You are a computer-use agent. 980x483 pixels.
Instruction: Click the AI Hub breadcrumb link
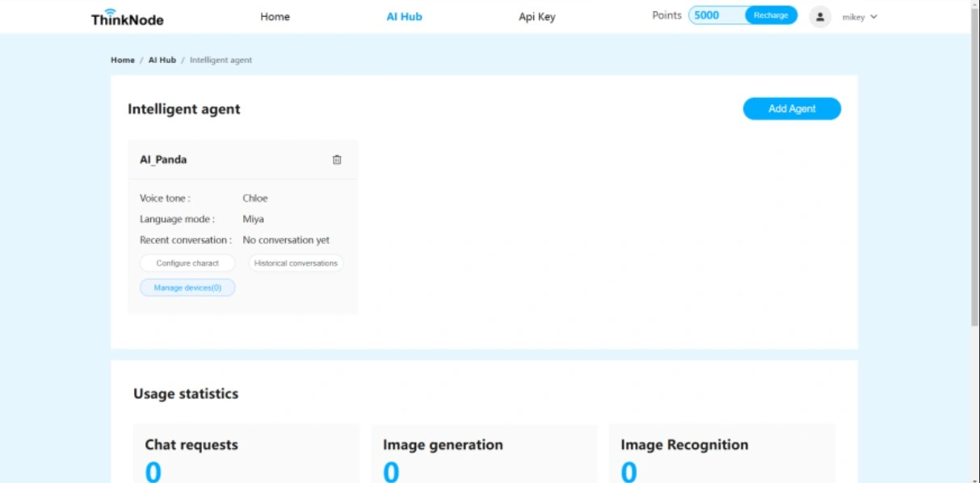(x=162, y=61)
